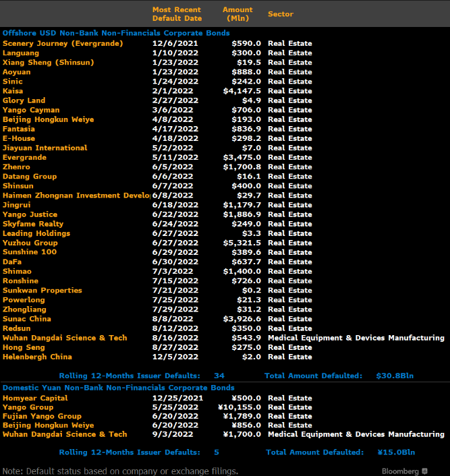Click the DaFa issuer name

click(12, 262)
